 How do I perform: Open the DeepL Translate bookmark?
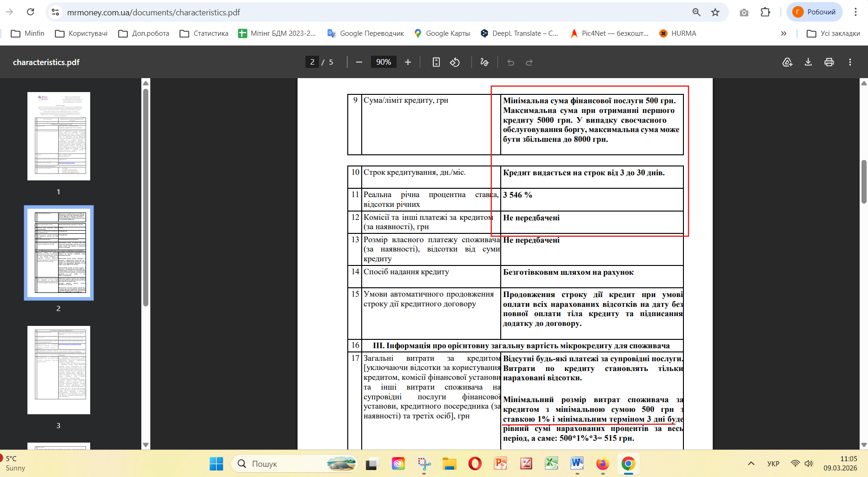519,33
